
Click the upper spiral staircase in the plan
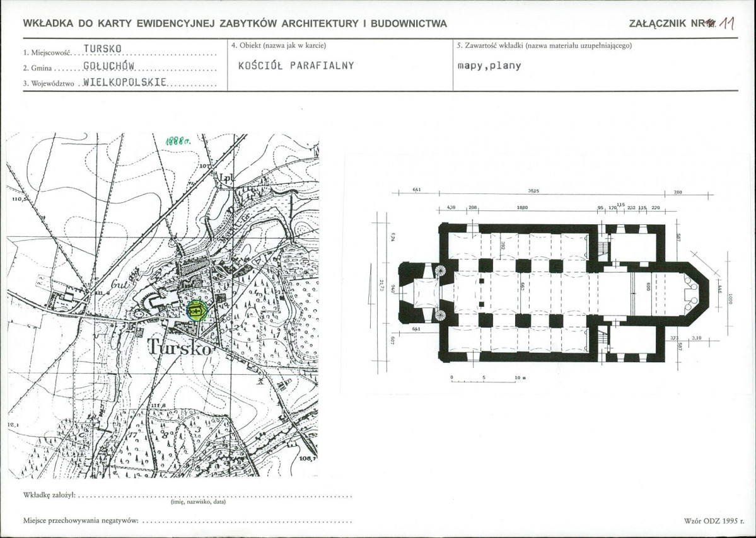(x=441, y=271)
